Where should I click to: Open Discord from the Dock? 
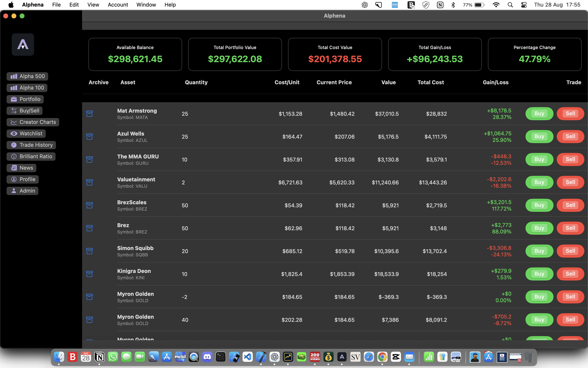[207, 357]
